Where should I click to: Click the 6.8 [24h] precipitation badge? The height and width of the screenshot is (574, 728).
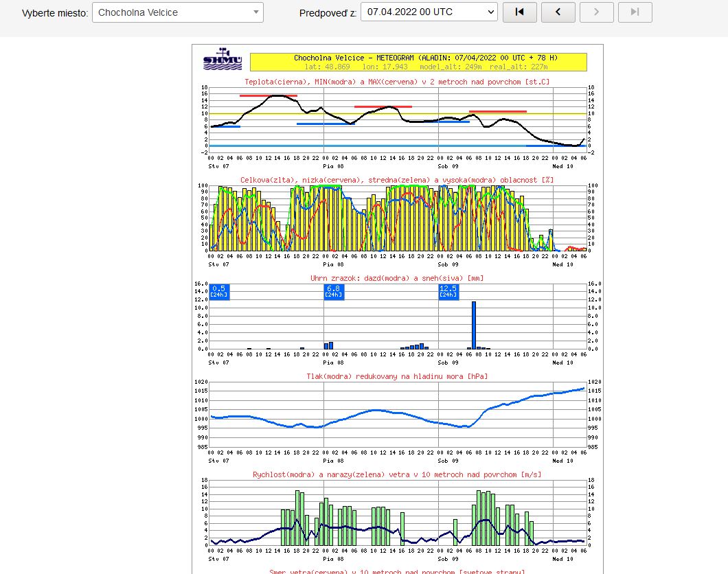[334, 291]
